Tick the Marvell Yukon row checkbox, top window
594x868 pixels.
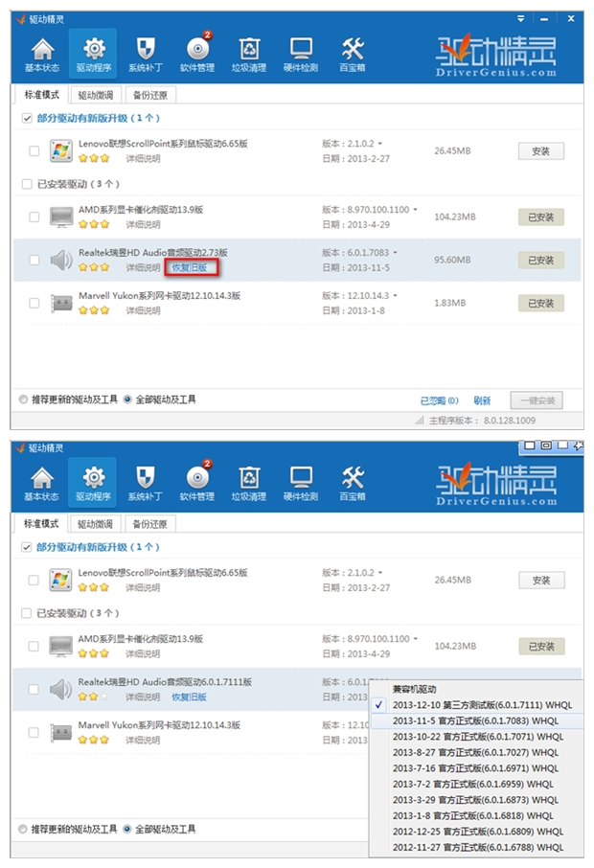(34, 303)
